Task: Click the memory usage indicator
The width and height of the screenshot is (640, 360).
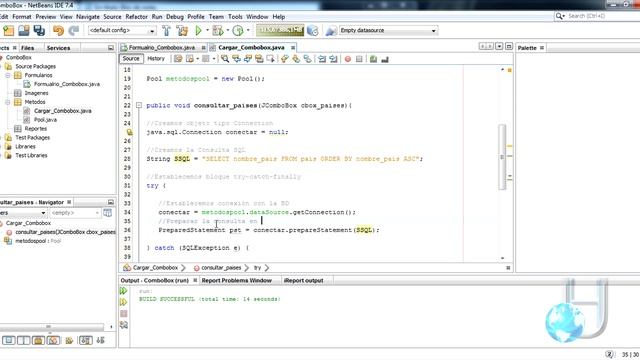Action: pos(280,30)
